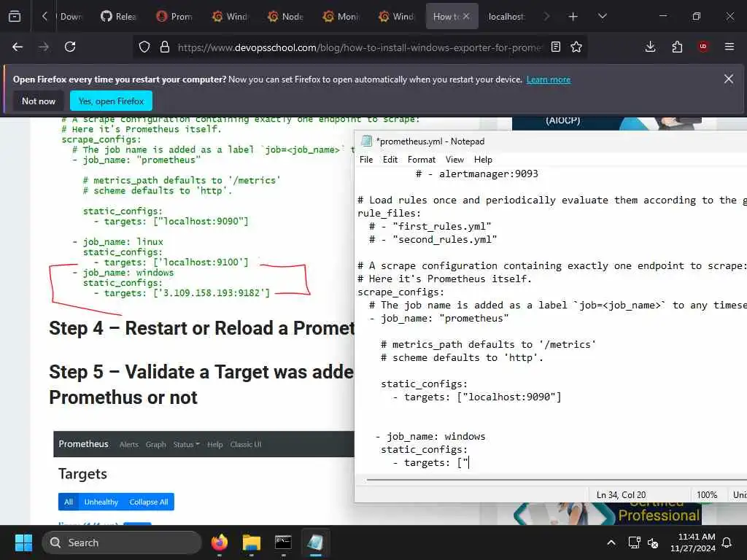Open the Notepad taskbar icon
Viewport: 747px width, 560px height.
[x=315, y=542]
